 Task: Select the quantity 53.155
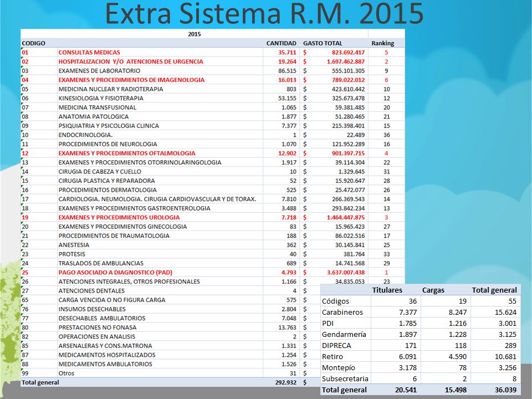click(287, 98)
